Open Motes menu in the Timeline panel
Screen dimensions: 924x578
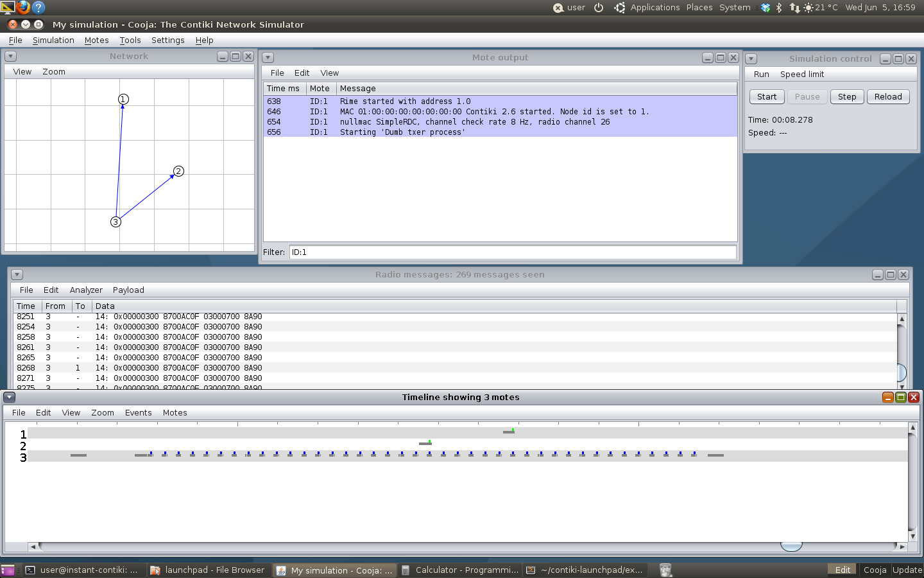coord(175,413)
